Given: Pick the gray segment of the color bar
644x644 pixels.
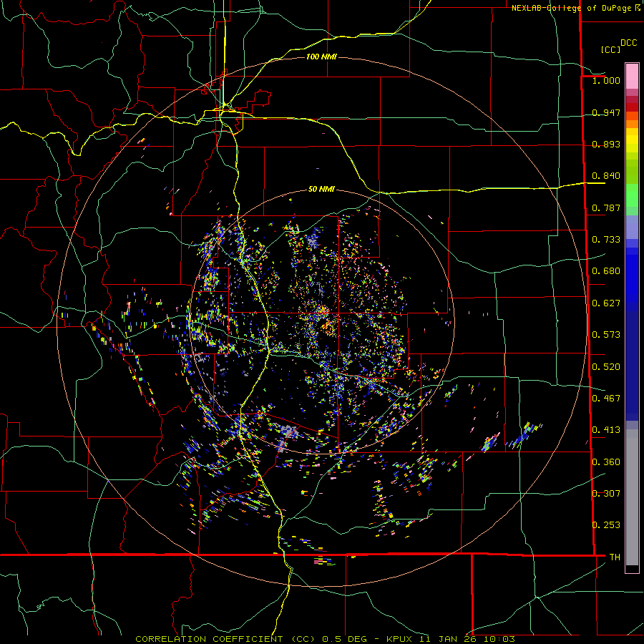Looking at the screenshot, I should (632, 497).
